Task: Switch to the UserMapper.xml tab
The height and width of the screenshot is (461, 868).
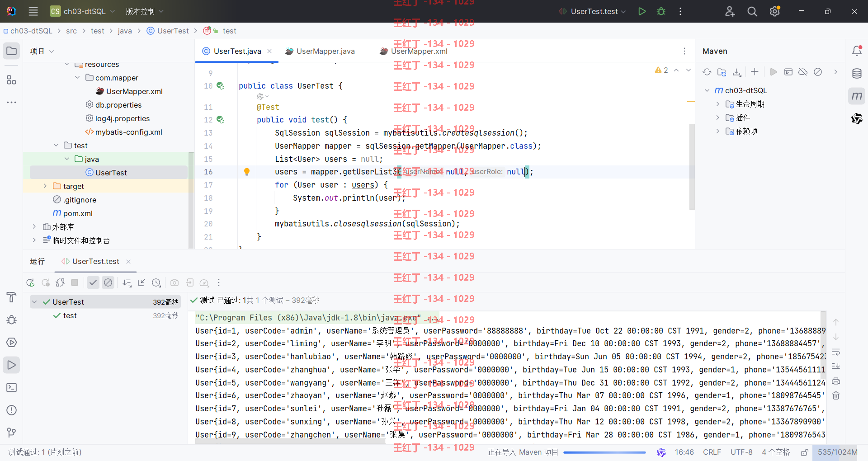Action: [x=414, y=51]
